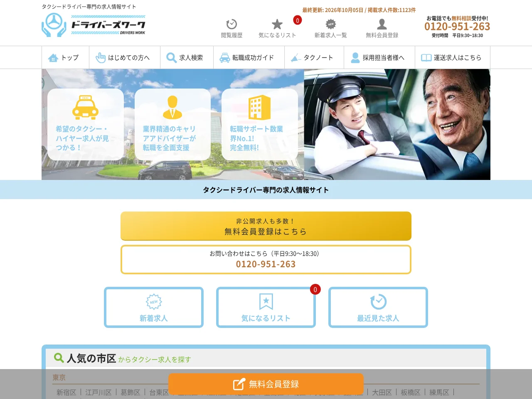Open the 転職成功ガイド navigation item

tap(249, 57)
